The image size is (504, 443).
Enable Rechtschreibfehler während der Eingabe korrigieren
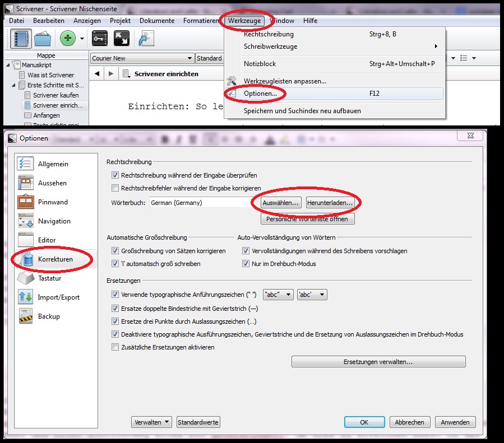pyautogui.click(x=116, y=188)
